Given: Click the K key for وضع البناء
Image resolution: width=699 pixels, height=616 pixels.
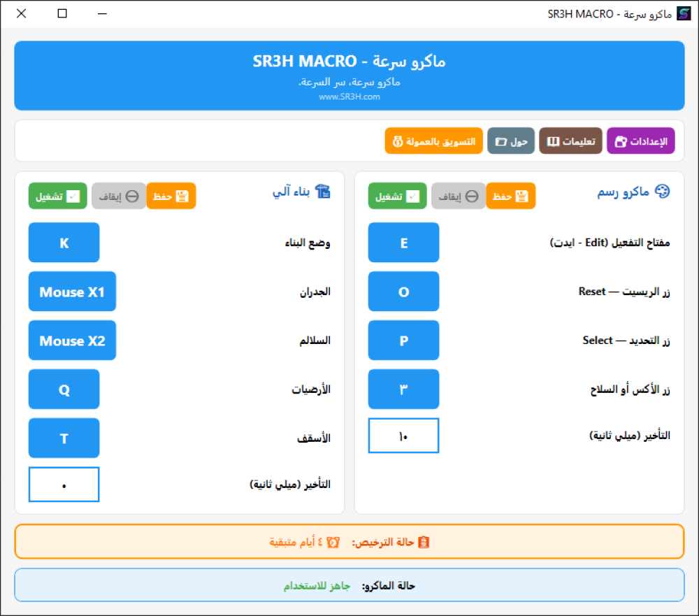Looking at the screenshot, I should tap(64, 243).
